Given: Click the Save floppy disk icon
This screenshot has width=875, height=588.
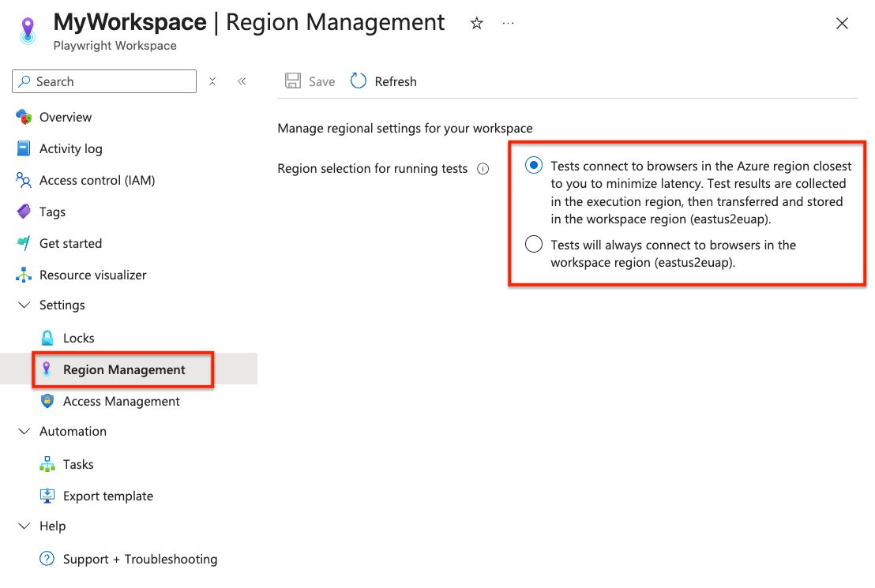Looking at the screenshot, I should 293,81.
